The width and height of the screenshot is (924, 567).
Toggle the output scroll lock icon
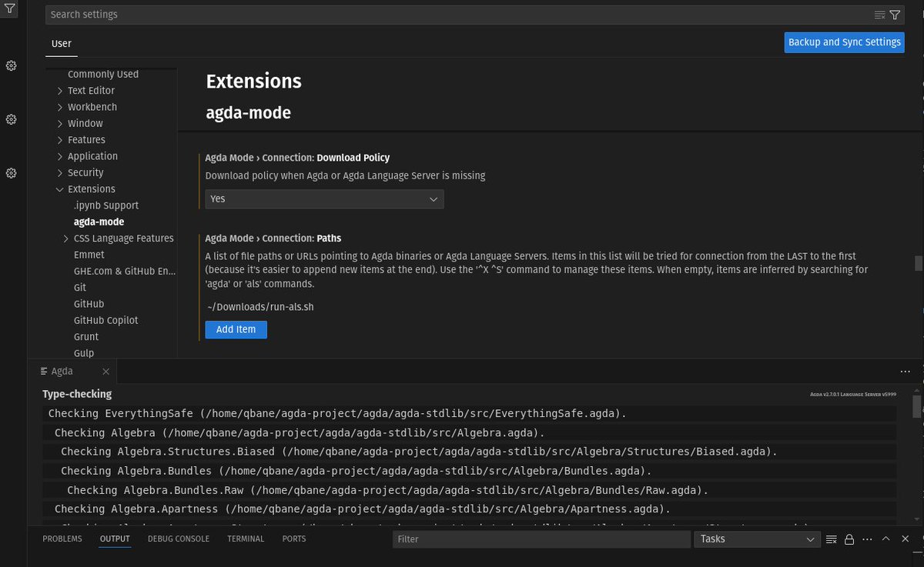coord(849,539)
